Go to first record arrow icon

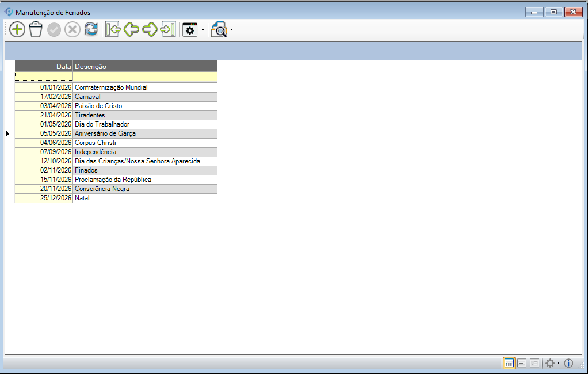112,30
